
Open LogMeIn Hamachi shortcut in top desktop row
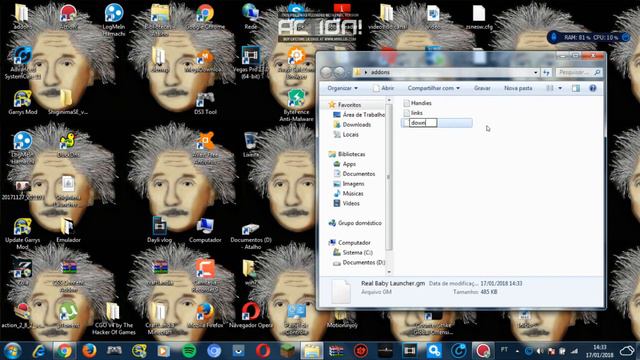coord(114,20)
